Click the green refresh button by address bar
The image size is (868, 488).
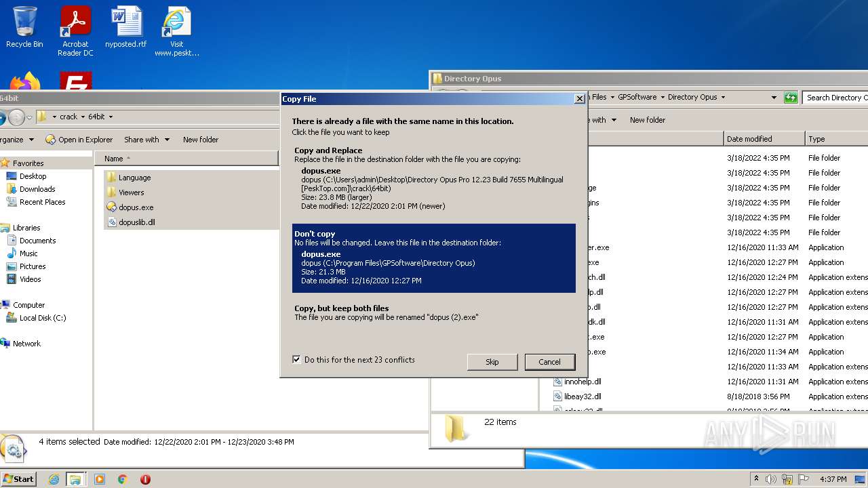point(791,98)
